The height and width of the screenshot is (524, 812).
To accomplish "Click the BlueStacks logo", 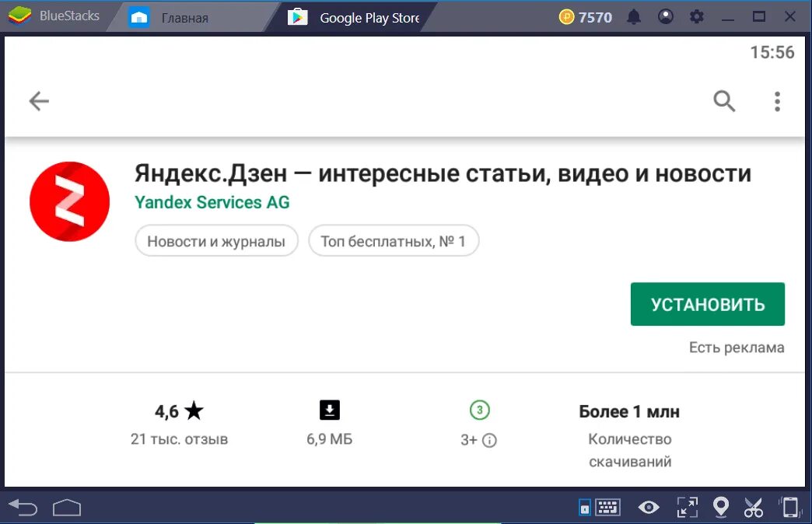I will [x=19, y=16].
